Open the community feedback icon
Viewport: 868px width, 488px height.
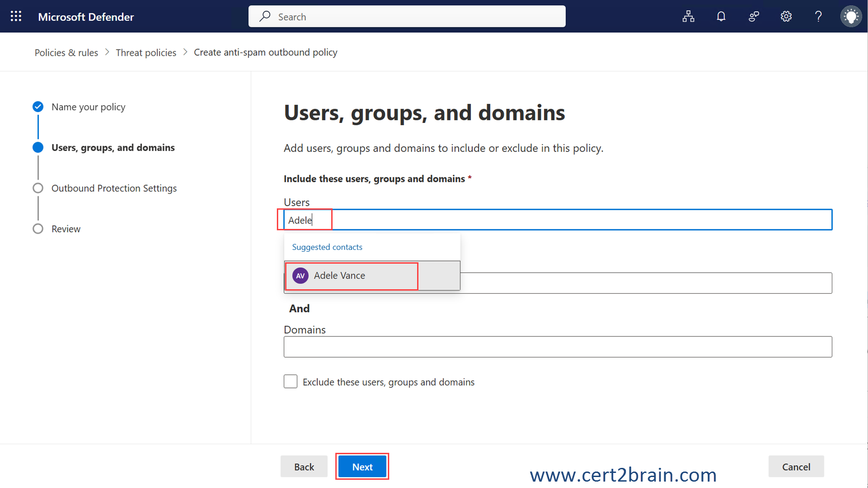(753, 16)
